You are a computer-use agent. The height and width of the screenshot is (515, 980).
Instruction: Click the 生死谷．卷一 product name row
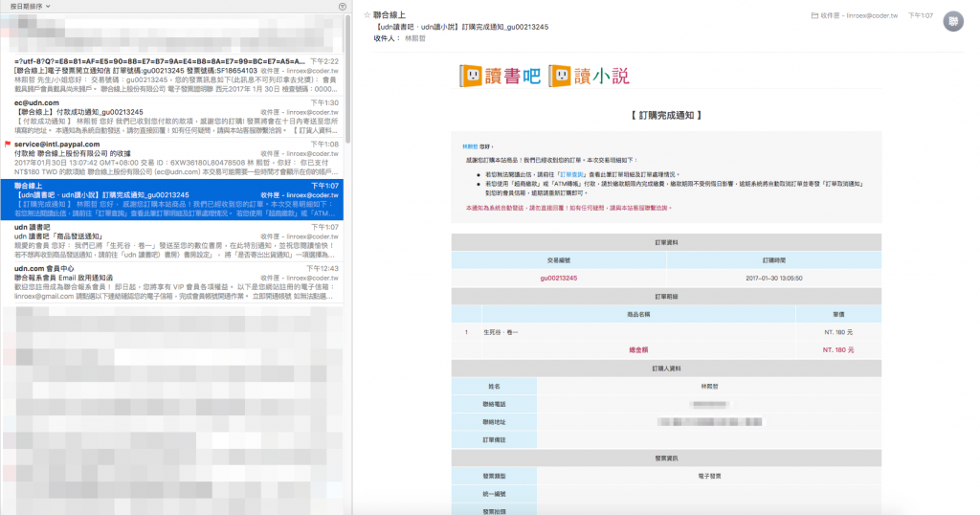pos(501,332)
